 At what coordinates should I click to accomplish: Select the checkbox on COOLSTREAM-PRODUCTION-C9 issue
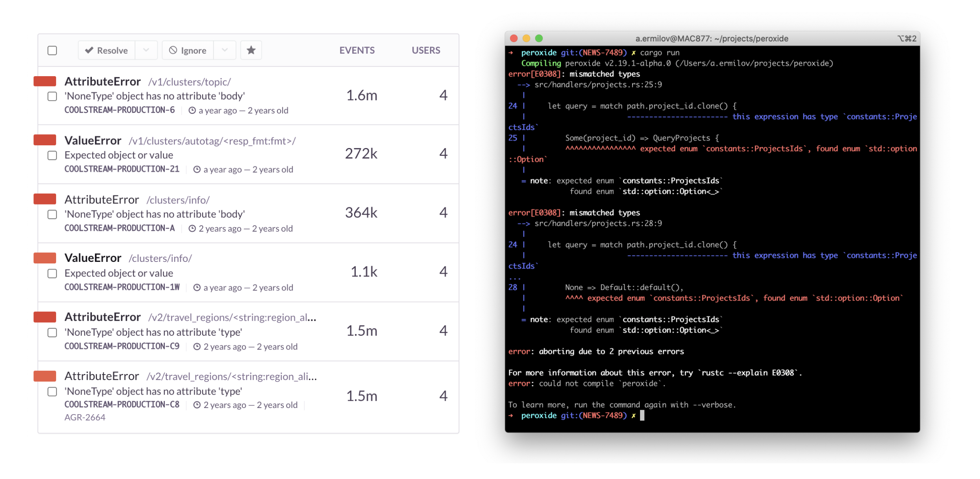(52, 333)
